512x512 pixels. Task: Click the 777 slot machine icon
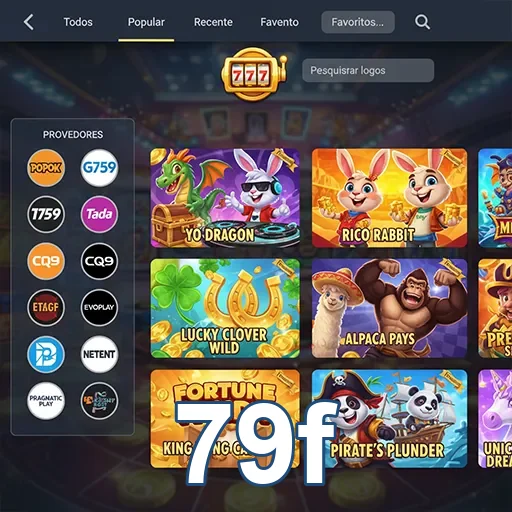point(254,74)
